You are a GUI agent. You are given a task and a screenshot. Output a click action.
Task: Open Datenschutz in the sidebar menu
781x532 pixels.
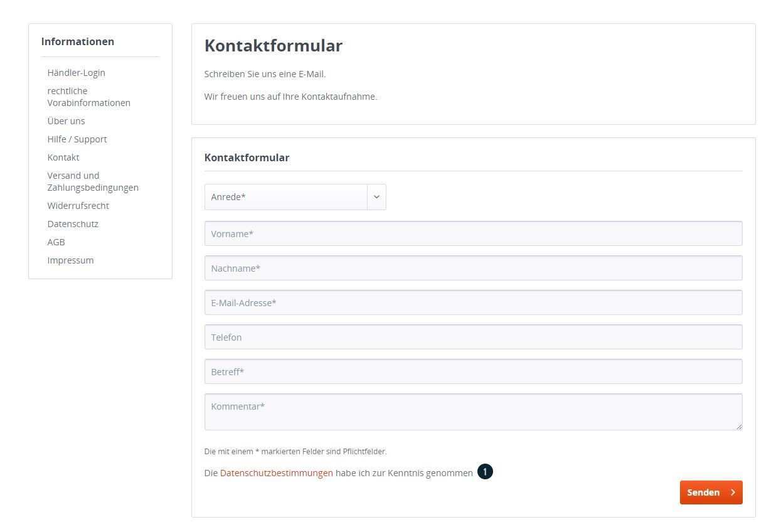(73, 224)
